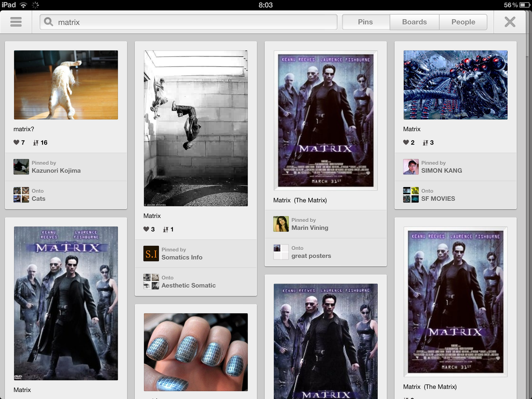The image size is (532, 399).
Task: Switch to the Boards tab
Action: click(x=414, y=22)
